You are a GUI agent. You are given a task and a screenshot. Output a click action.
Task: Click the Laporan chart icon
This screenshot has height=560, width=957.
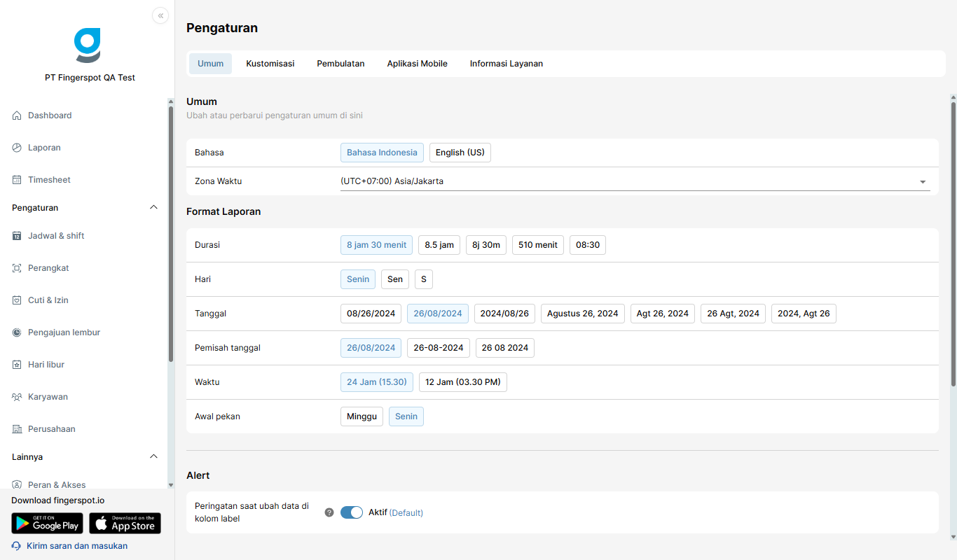point(17,148)
